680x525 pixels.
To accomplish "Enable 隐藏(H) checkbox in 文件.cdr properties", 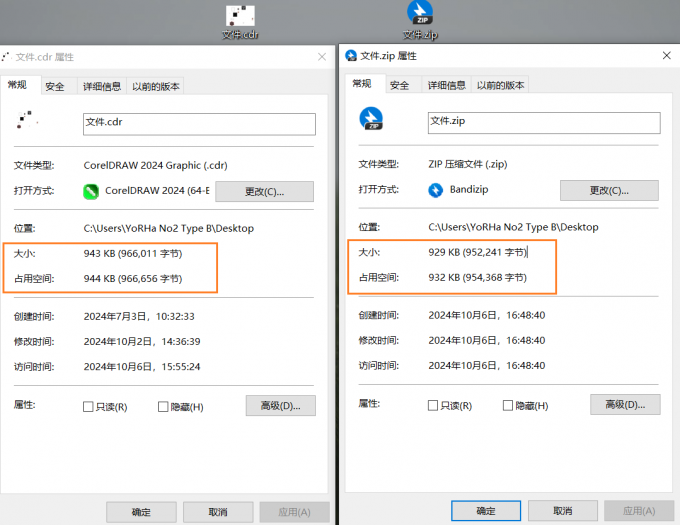I will coord(163,407).
